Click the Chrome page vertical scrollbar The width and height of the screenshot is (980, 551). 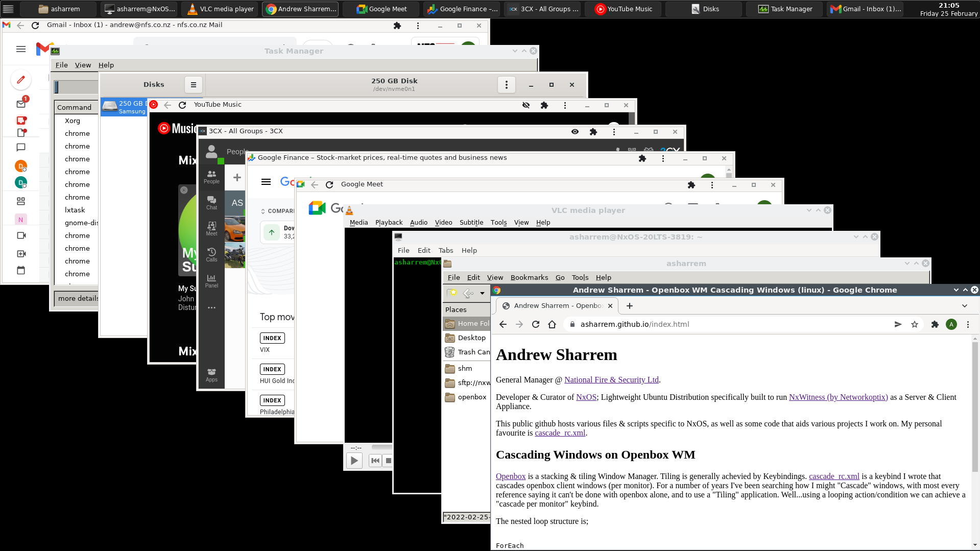[975, 408]
